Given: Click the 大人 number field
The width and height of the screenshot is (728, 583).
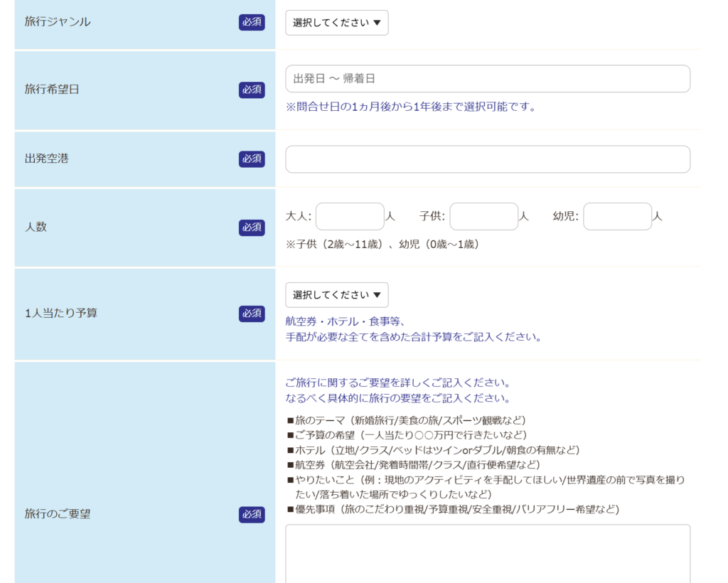Looking at the screenshot, I should pos(350,217).
